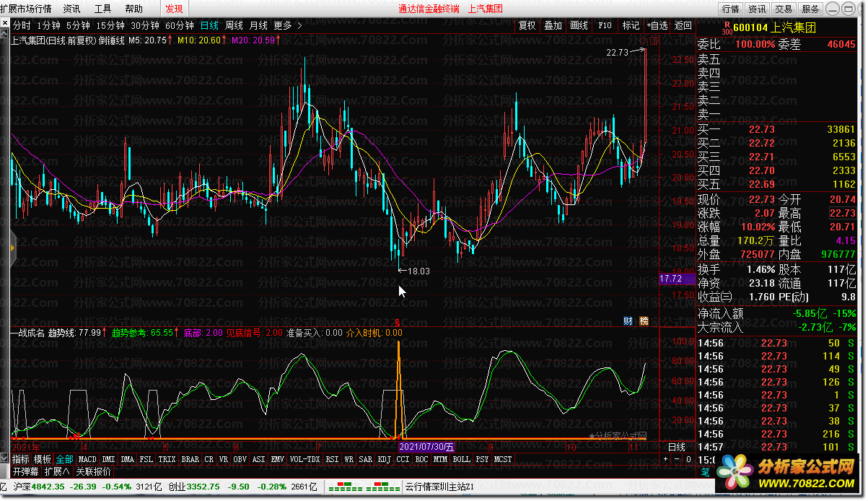
Task: Click the 开弹幕 button
Action: pyautogui.click(x=25, y=472)
